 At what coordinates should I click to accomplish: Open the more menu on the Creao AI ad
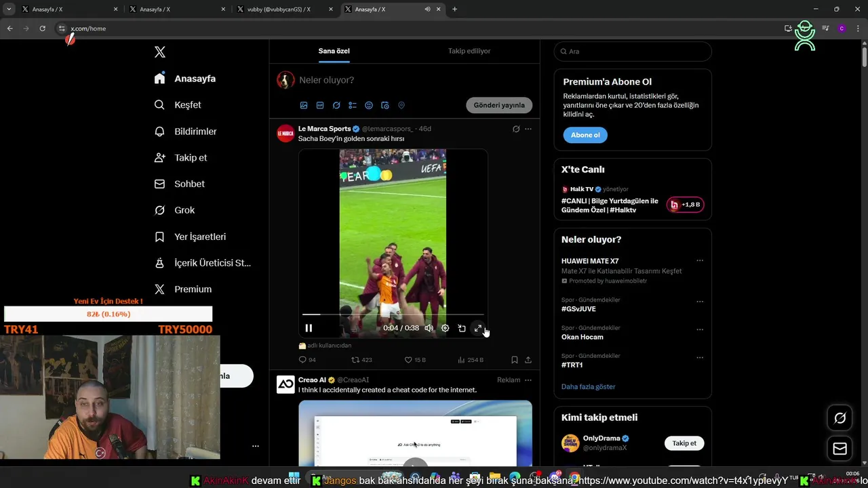(x=528, y=380)
